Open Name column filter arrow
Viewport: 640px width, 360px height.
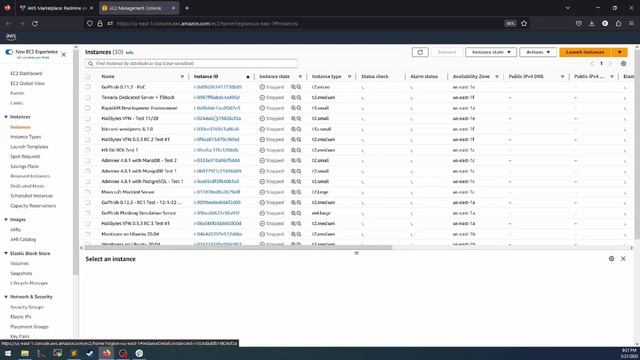point(182,76)
